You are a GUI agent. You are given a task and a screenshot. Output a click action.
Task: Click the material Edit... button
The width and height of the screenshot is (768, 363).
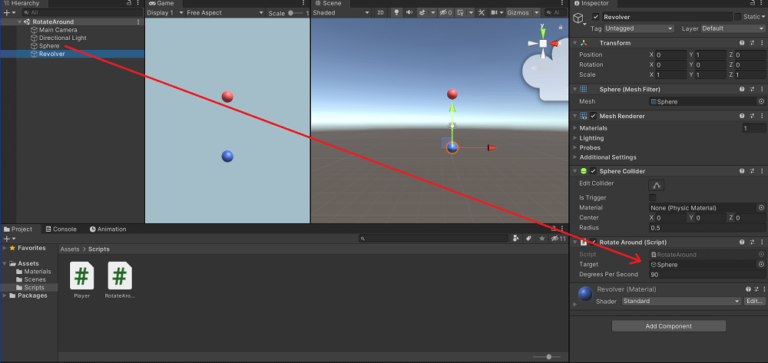(x=755, y=301)
